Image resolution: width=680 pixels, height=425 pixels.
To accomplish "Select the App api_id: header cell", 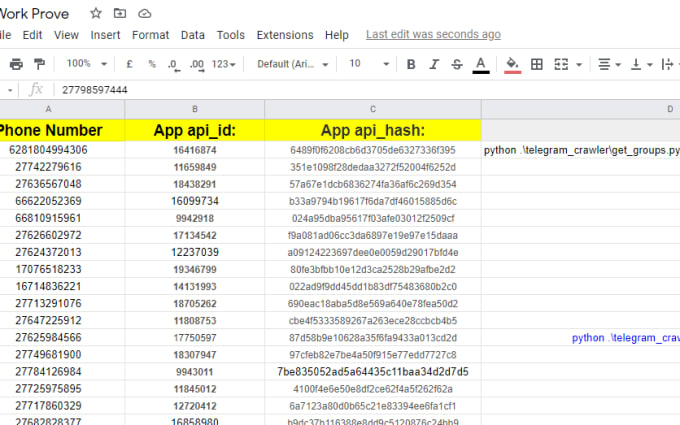I will (x=195, y=130).
